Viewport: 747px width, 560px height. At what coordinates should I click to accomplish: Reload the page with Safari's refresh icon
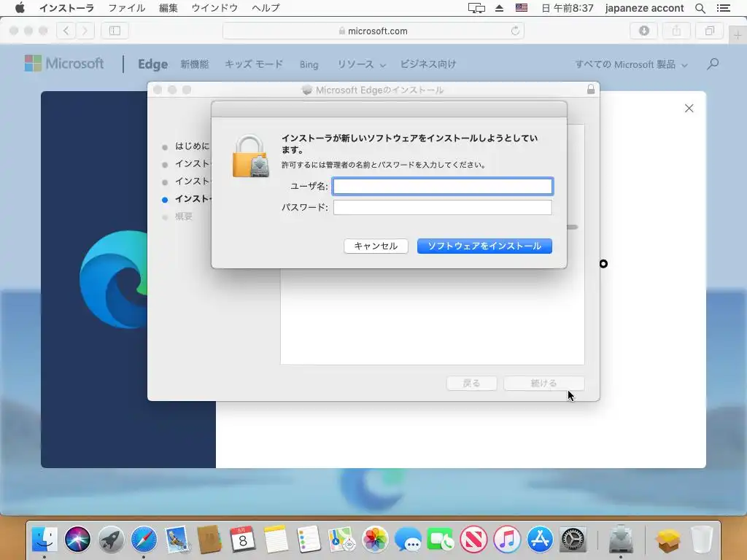[x=515, y=31]
